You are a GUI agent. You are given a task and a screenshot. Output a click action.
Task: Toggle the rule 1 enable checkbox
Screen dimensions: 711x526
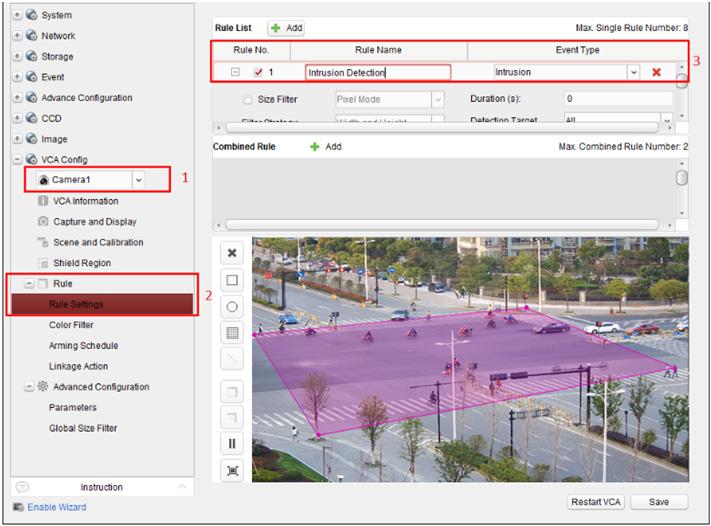click(258, 72)
